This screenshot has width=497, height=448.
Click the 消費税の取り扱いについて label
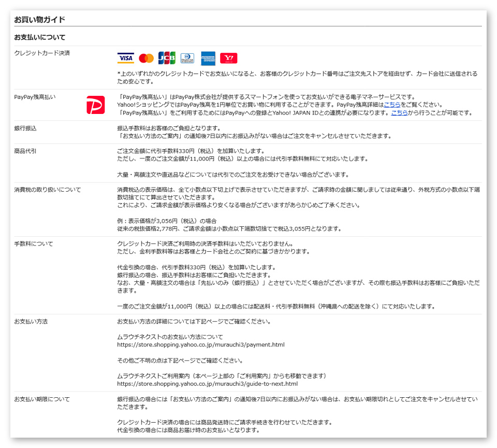pyautogui.click(x=48, y=190)
